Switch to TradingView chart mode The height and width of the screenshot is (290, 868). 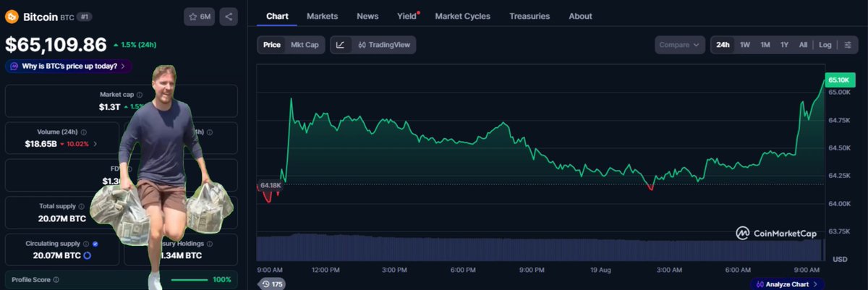383,45
